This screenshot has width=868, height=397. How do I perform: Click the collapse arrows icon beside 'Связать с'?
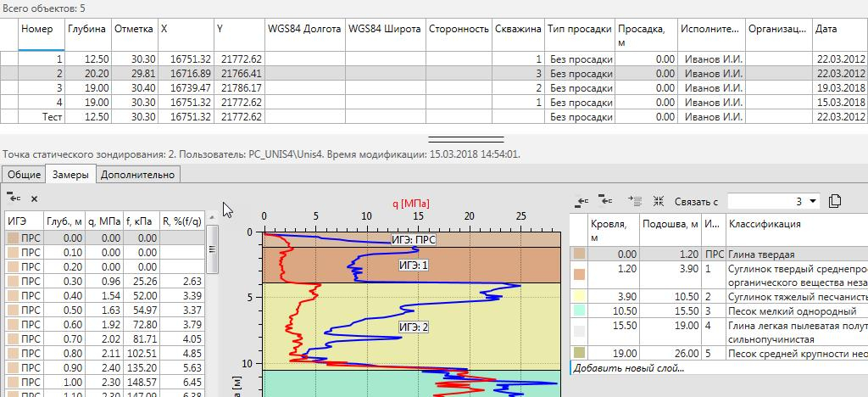[x=659, y=201]
